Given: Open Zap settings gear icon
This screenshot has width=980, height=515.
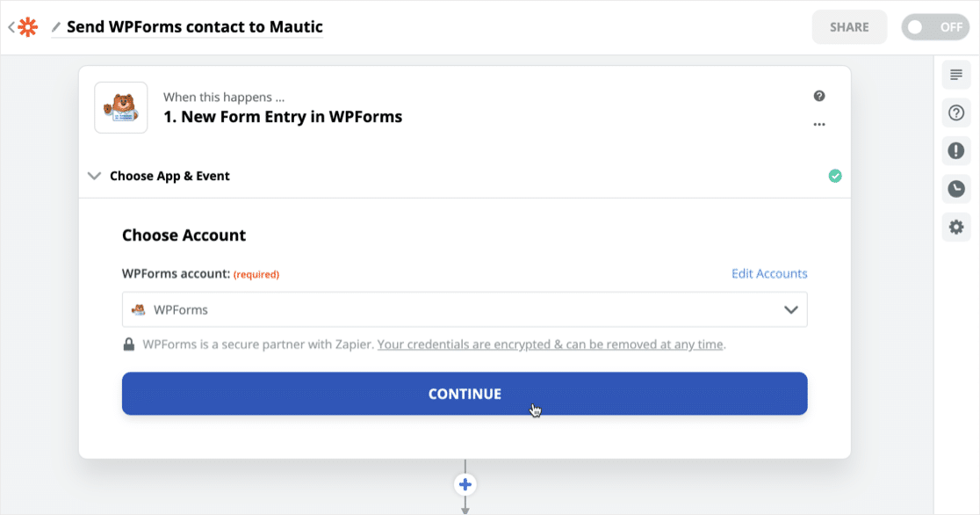Looking at the screenshot, I should pos(956,227).
